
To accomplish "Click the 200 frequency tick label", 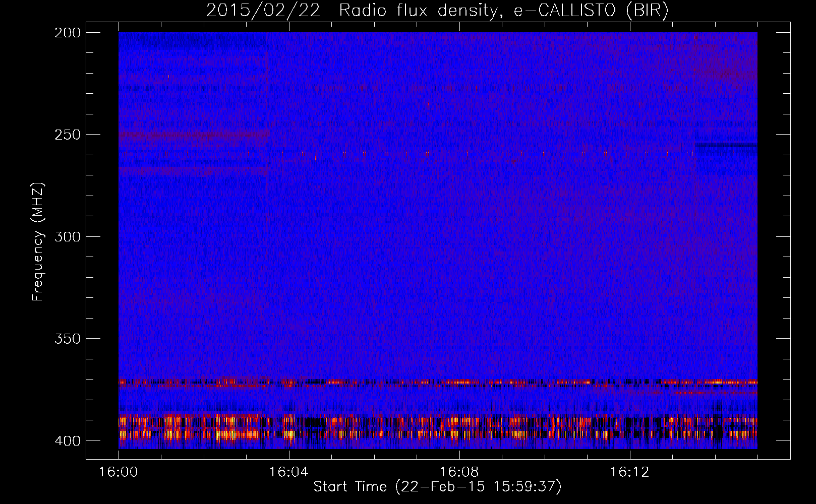I will tap(68, 33).
